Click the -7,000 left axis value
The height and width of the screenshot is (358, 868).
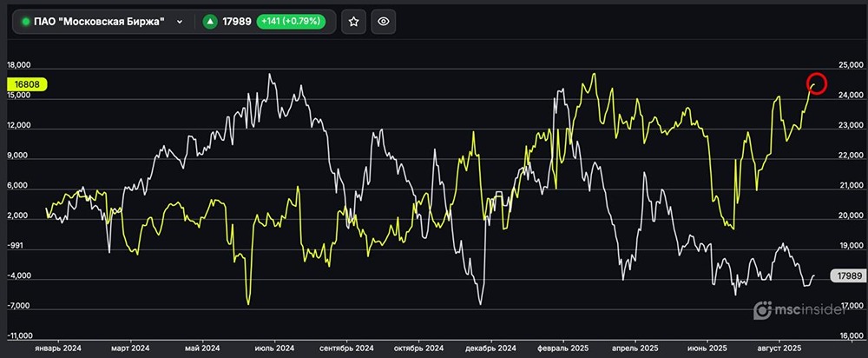tap(19, 306)
